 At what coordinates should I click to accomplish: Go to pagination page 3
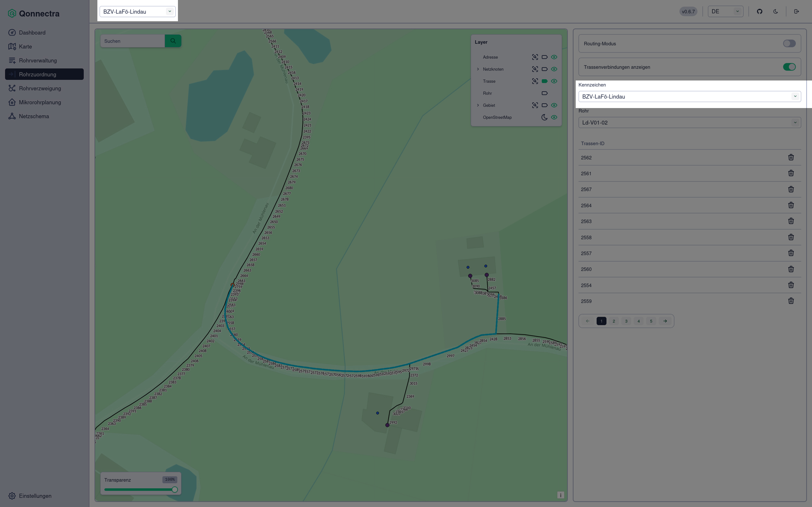[x=626, y=321]
